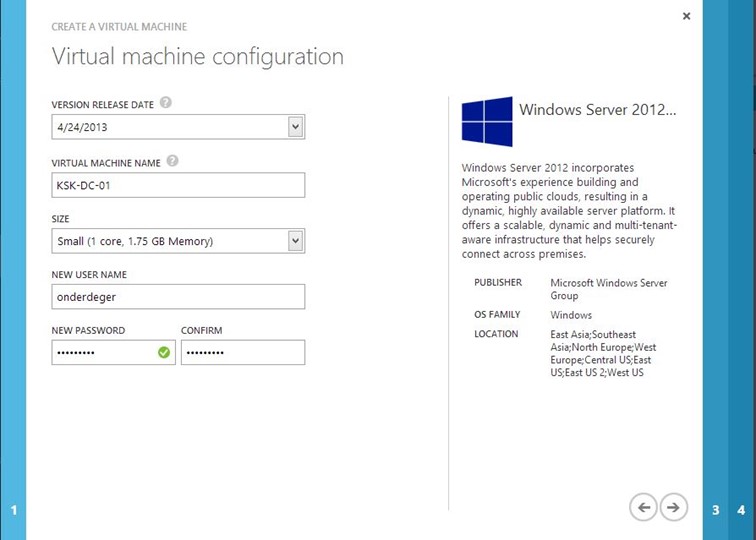Click the Windows Server 2012 logo
The image size is (756, 540).
point(487,122)
